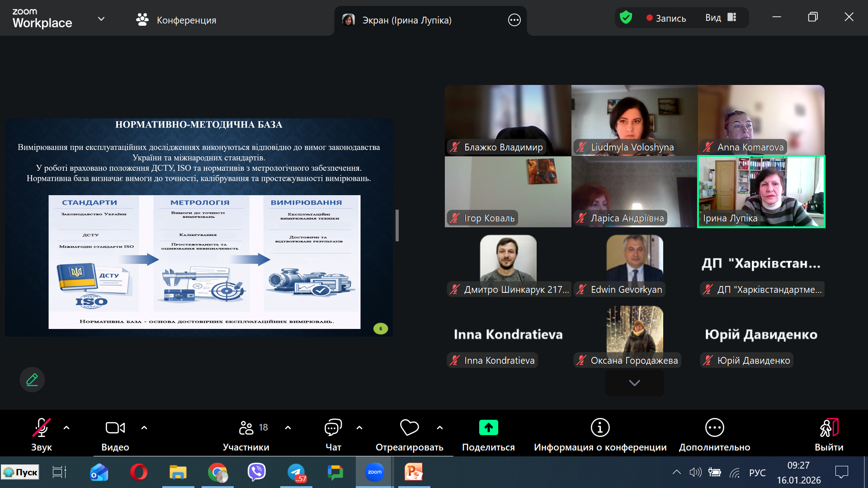Unmute microphone with the Sound button
Screen dimensions: 868x488
coord(41,428)
